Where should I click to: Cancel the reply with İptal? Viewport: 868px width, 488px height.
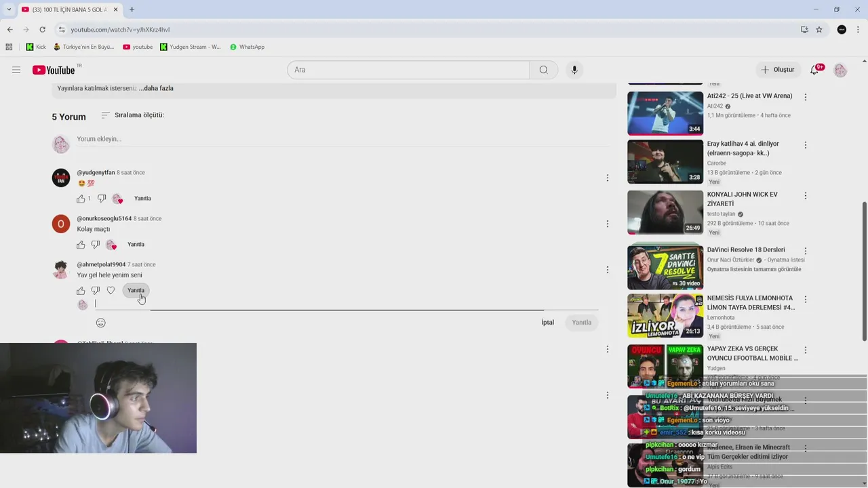[x=548, y=323]
